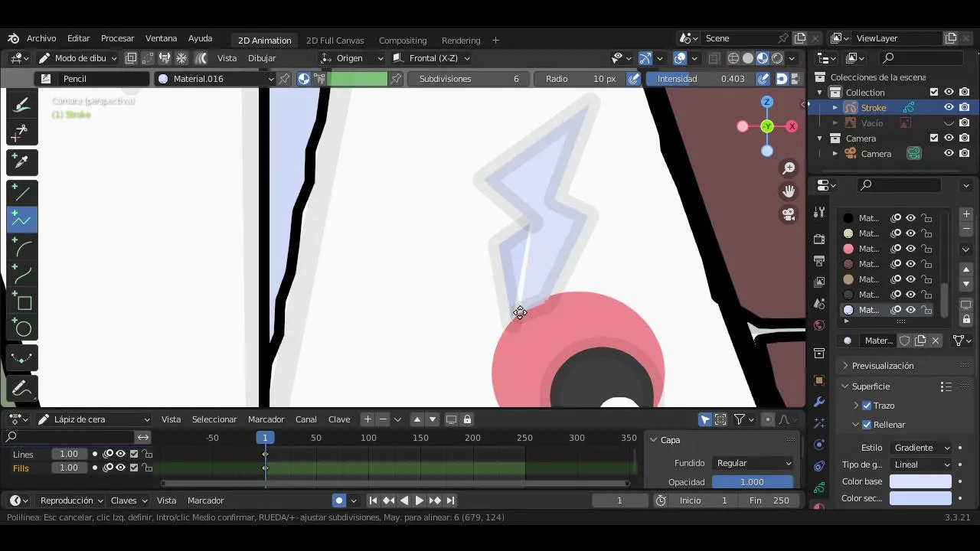The height and width of the screenshot is (551, 980).
Task: Open the Origen placement dropdown
Action: coord(352,58)
